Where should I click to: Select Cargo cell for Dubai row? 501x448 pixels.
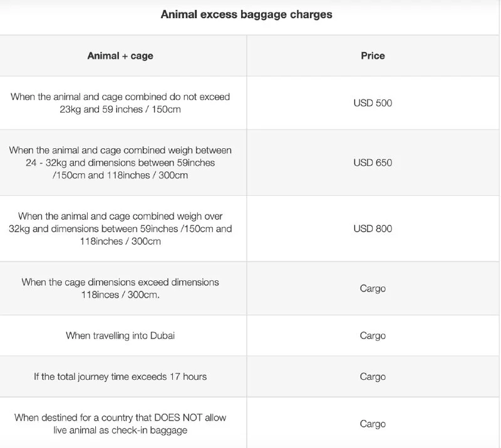[373, 335]
